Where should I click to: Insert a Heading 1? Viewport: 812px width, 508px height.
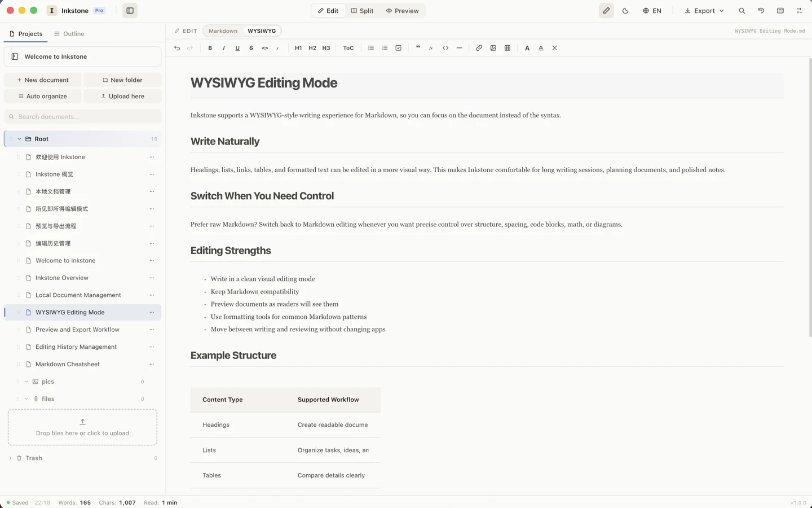pos(298,48)
